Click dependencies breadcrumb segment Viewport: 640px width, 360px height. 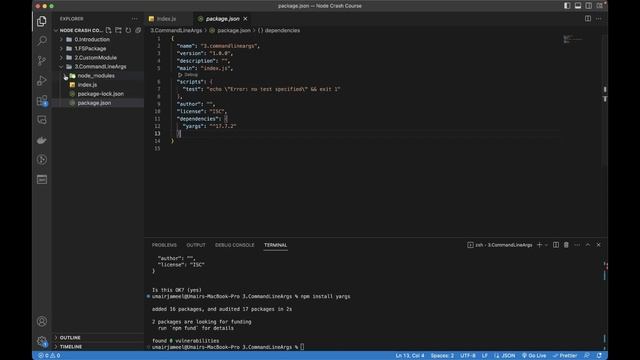click(x=279, y=31)
